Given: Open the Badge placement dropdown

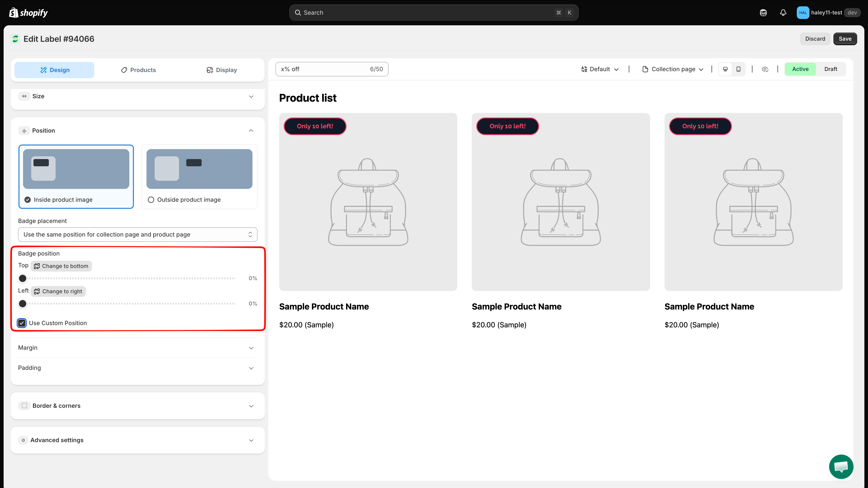Looking at the screenshot, I should [137, 235].
